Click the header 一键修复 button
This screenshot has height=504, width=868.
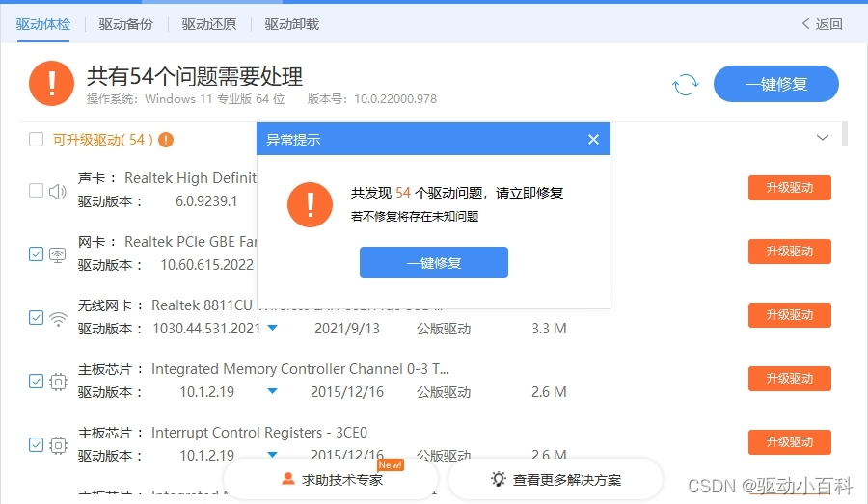pos(776,84)
